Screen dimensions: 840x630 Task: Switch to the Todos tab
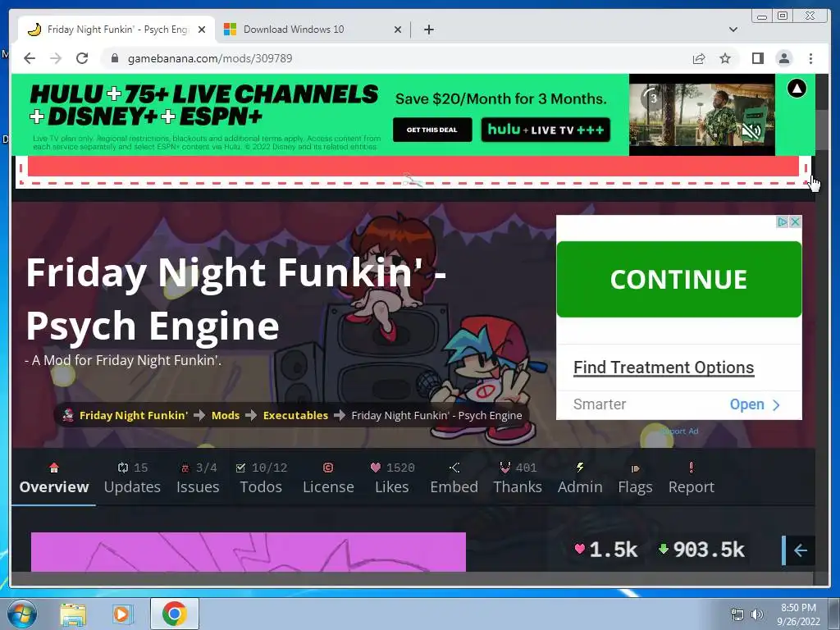(x=261, y=478)
